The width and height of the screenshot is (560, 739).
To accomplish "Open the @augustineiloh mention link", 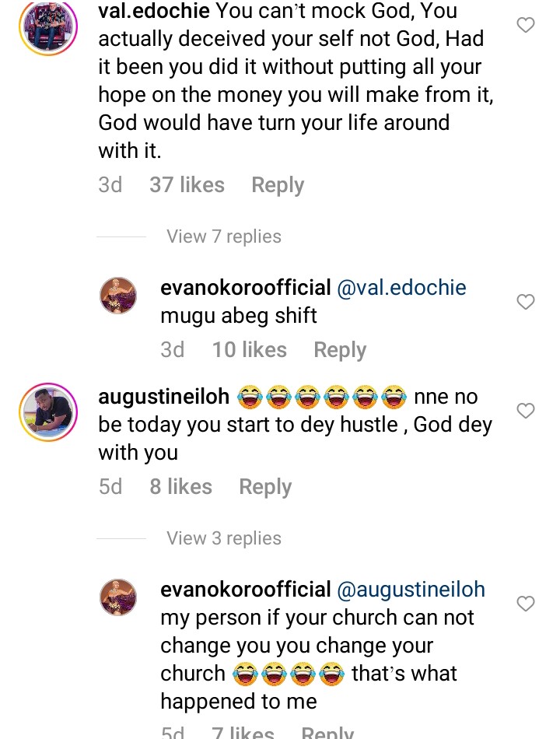I will (x=411, y=590).
